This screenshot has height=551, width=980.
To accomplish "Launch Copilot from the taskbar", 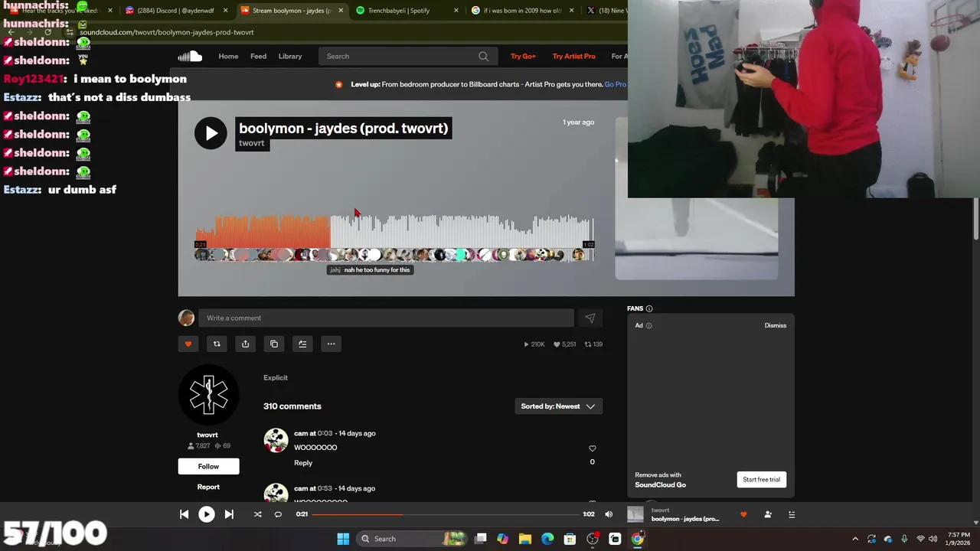I will point(502,539).
